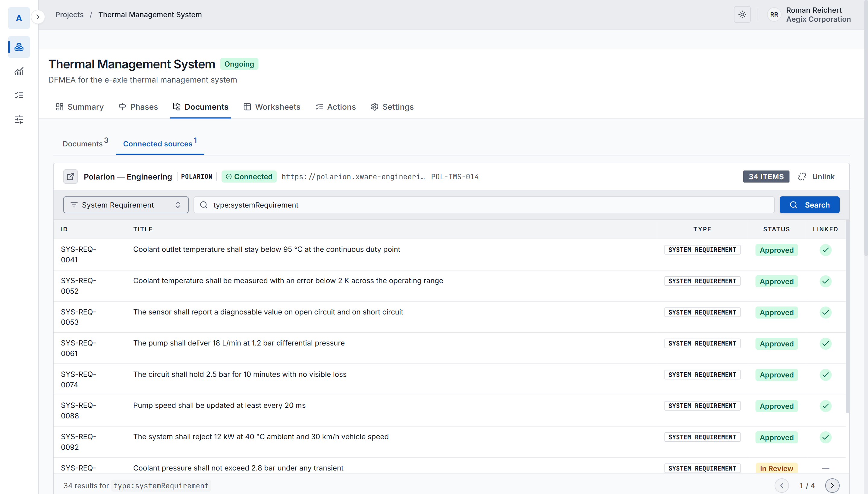The height and width of the screenshot is (494, 868).
Task: Click linked checkmark for SYS-REQ-0061
Action: point(825,344)
